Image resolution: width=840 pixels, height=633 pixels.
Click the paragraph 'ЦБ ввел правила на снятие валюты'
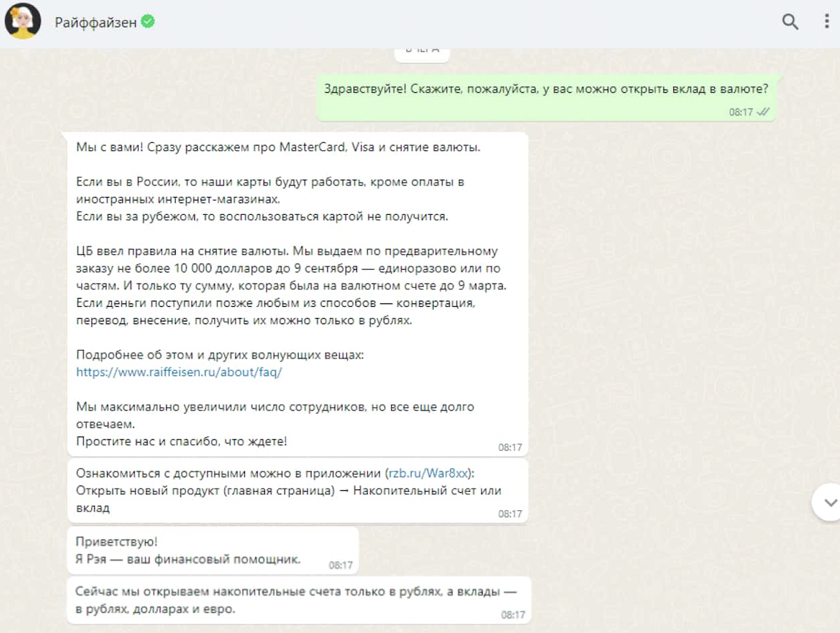(292, 286)
